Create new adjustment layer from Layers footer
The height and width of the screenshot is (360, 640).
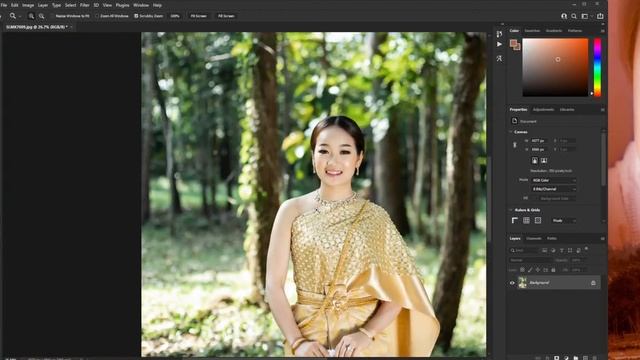click(x=566, y=358)
